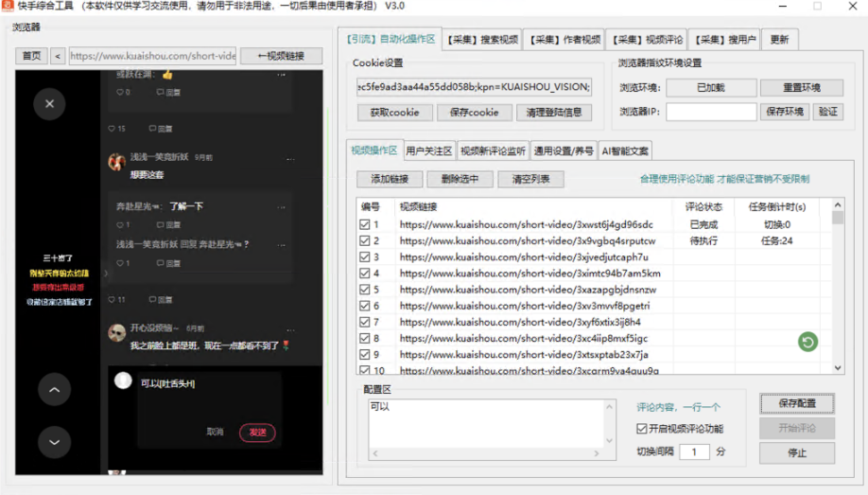This screenshot has height=495, width=868.
Task: Open 【采集】搜用户 tab
Action: pos(725,40)
